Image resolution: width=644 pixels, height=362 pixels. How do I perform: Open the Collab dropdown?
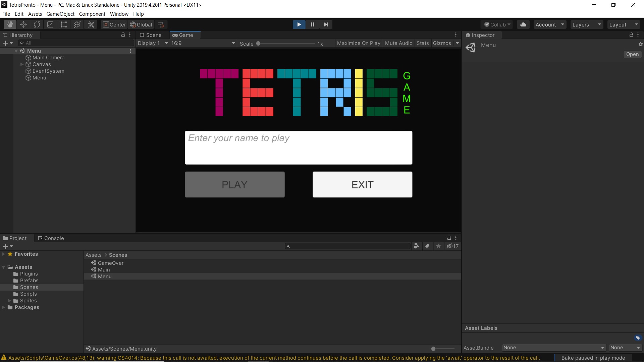point(497,24)
